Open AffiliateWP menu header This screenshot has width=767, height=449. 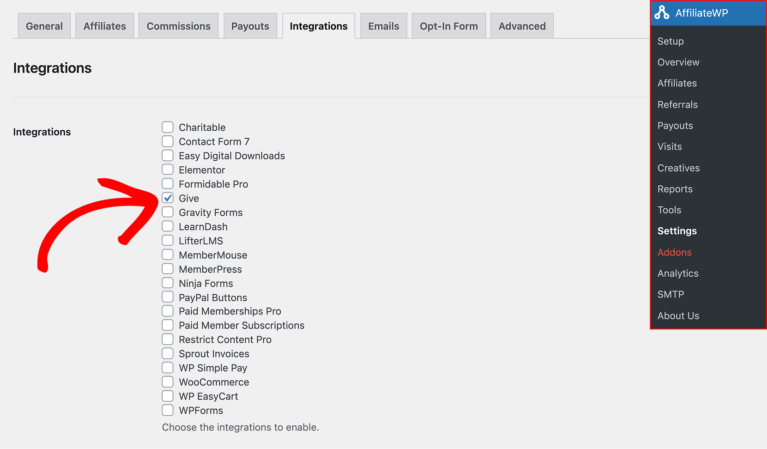(708, 13)
